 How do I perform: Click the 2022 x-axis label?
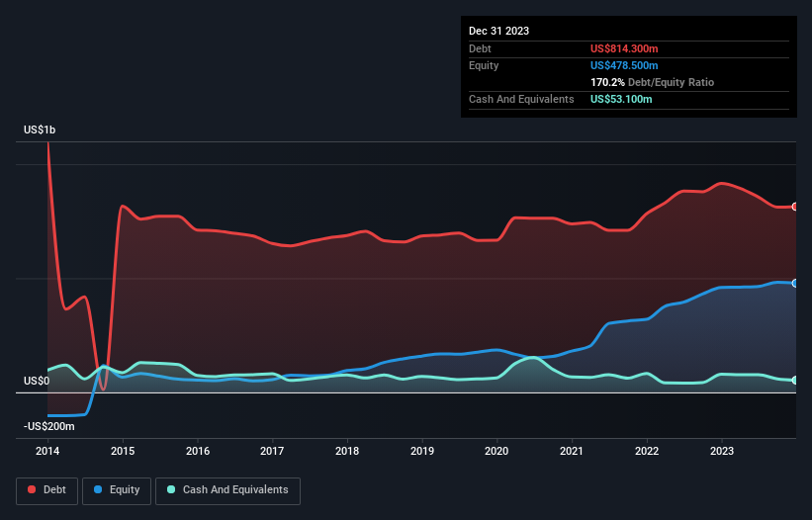point(647,451)
